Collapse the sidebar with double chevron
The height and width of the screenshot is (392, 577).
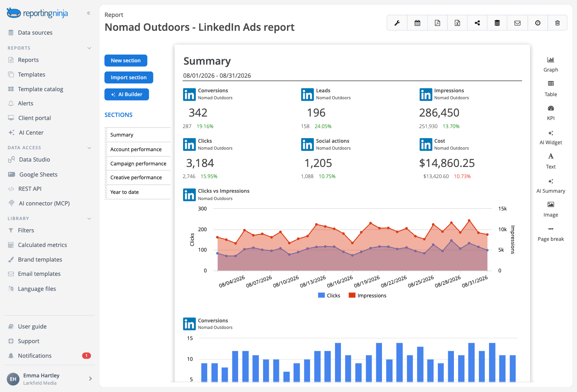point(88,13)
